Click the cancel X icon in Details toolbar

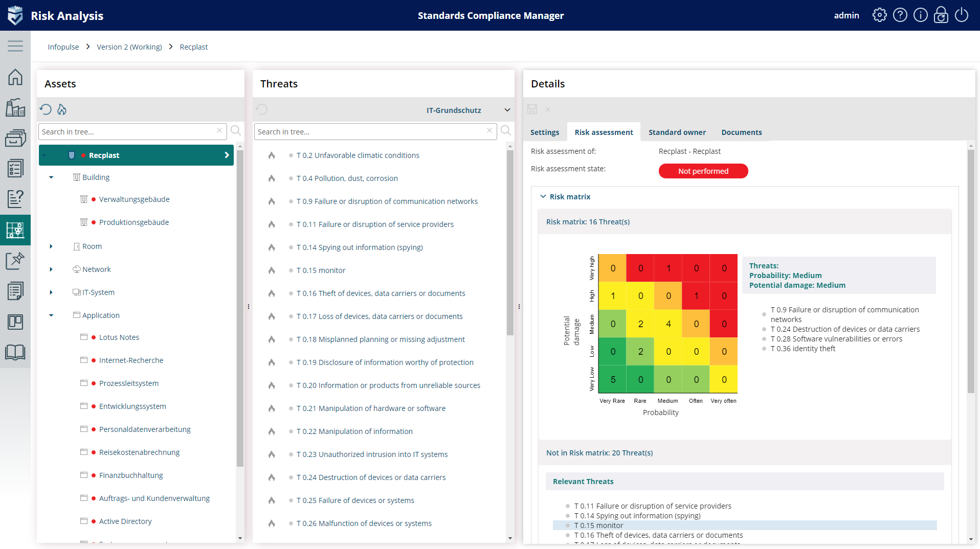[x=548, y=109]
